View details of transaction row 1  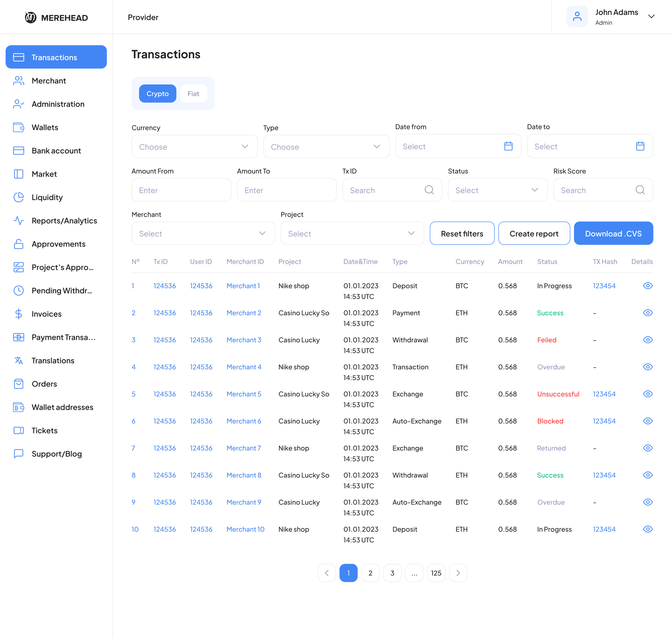(647, 286)
